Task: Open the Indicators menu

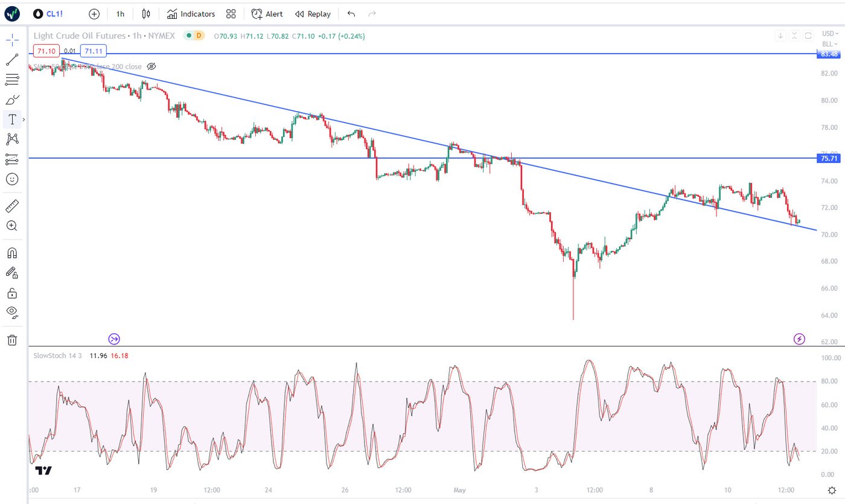Action: (191, 14)
